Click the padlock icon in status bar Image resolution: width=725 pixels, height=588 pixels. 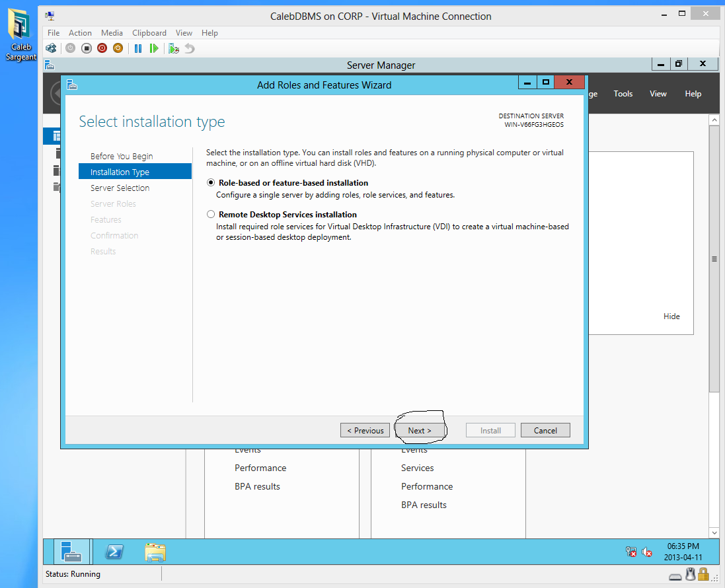(703, 575)
